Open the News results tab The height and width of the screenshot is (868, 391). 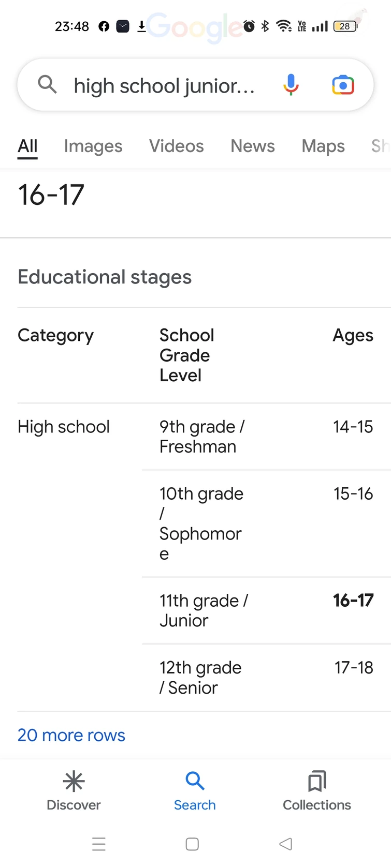point(253,146)
